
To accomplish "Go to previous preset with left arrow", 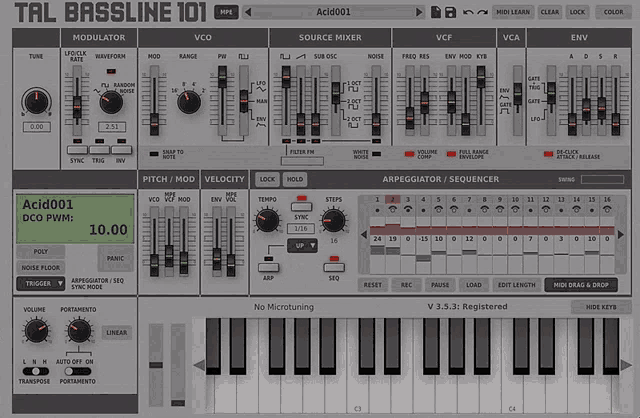I will (x=248, y=12).
